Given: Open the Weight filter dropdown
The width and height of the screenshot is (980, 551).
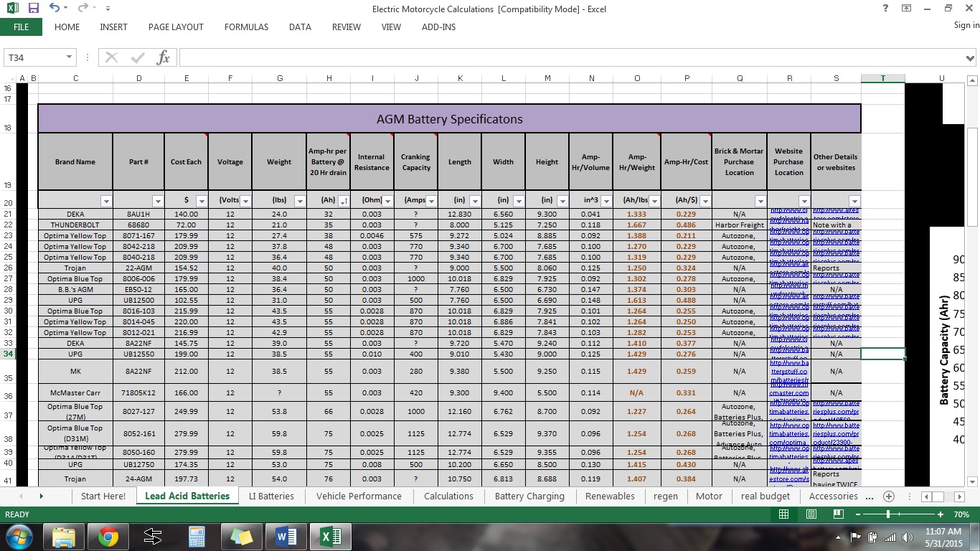Looking at the screenshot, I should (x=300, y=202).
